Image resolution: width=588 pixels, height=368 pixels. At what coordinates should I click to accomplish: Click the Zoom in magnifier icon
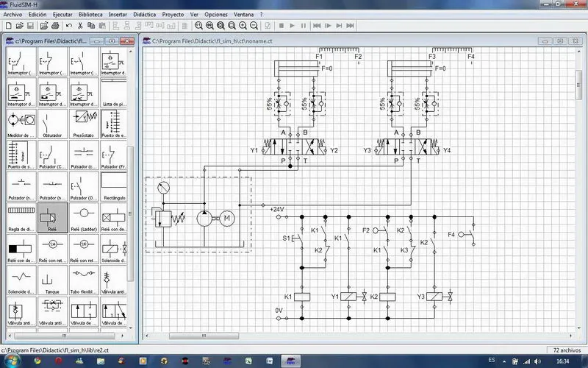point(243,26)
